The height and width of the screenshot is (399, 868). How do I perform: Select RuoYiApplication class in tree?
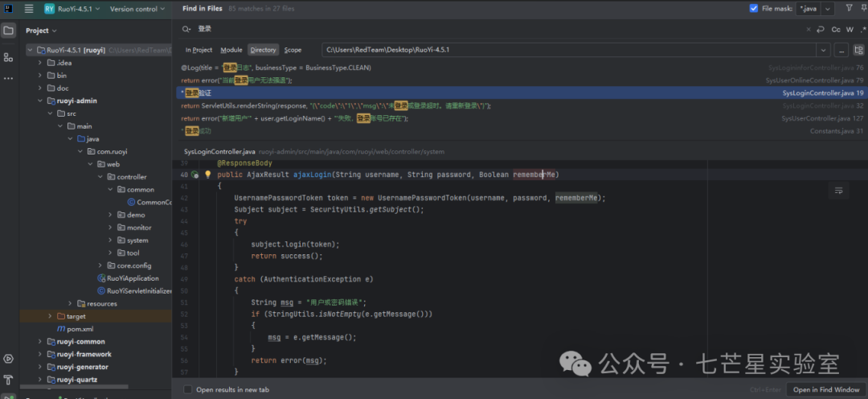click(x=129, y=278)
